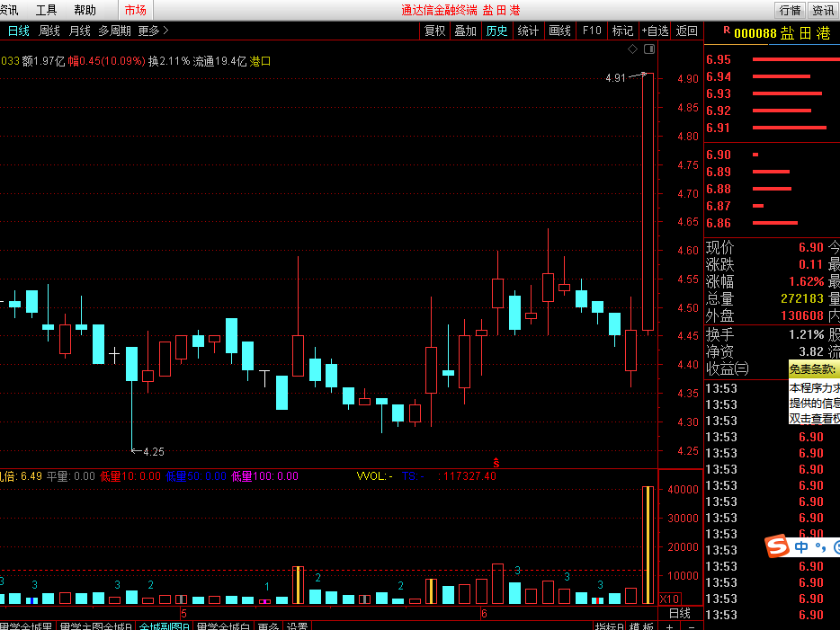
Task: Select the 日线 daily period
Action: point(19,31)
